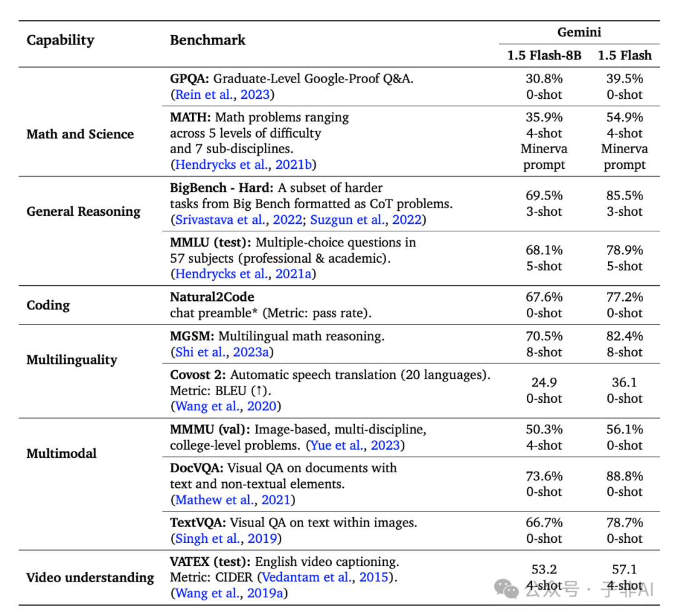This screenshot has height=616, width=675.
Task: Click the Gemini group header
Action: click(x=579, y=32)
